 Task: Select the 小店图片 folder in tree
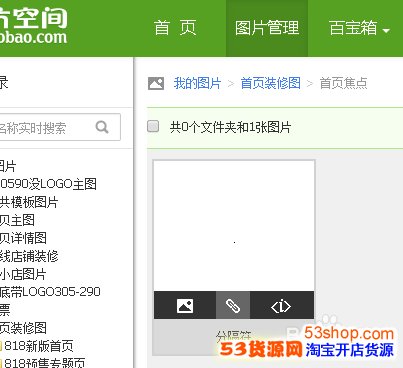pyautogui.click(x=23, y=274)
